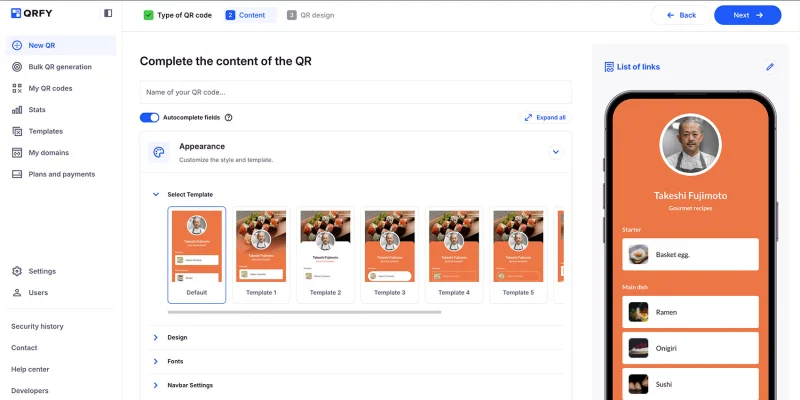Open My QR codes menu item
The height and width of the screenshot is (400, 800).
50,88
